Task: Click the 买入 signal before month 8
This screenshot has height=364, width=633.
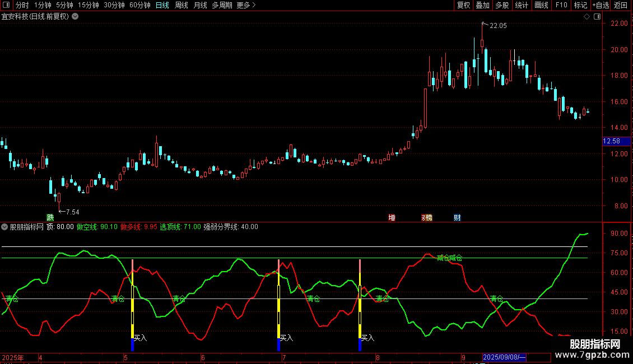Action: coord(368,338)
